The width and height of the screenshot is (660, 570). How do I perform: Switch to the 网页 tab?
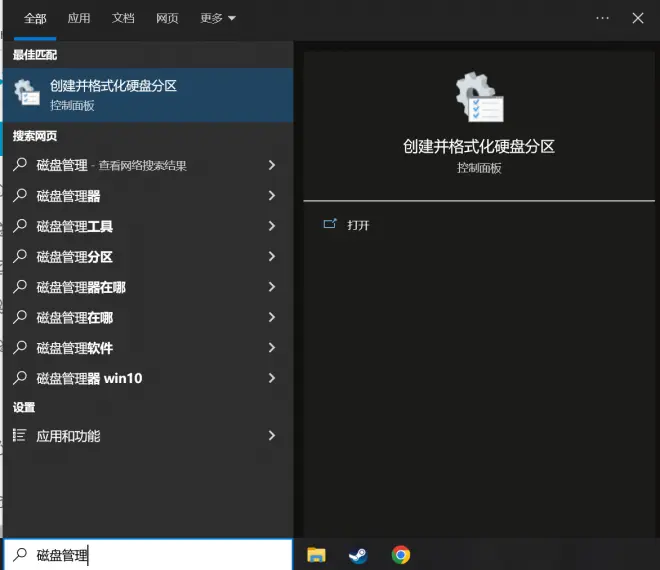coord(167,18)
